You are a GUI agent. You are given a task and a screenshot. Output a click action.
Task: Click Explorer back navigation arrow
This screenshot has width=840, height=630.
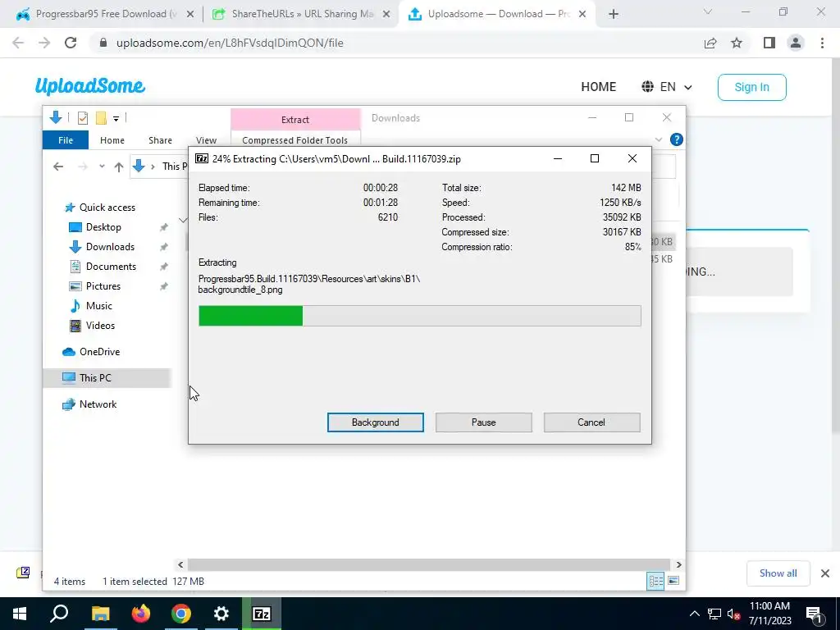58,167
